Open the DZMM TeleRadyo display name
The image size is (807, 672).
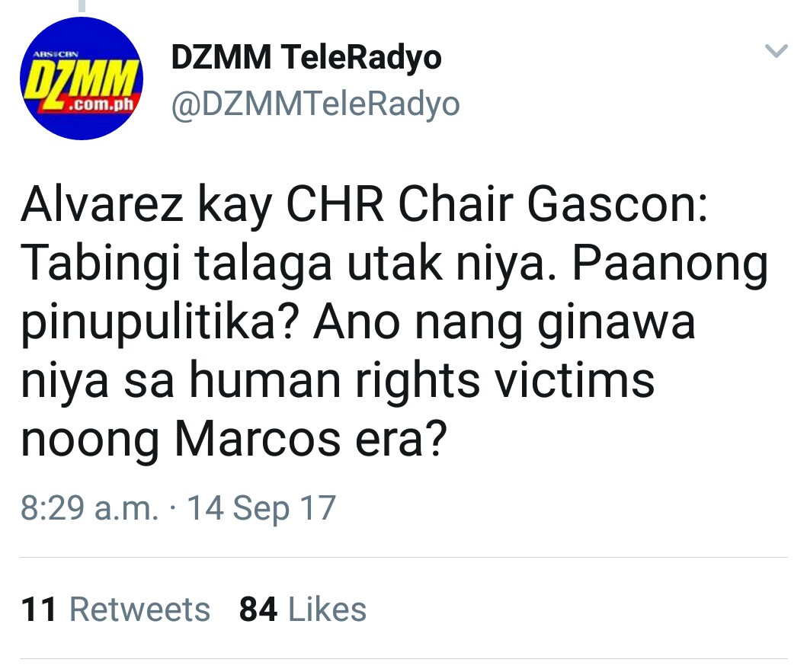click(306, 56)
